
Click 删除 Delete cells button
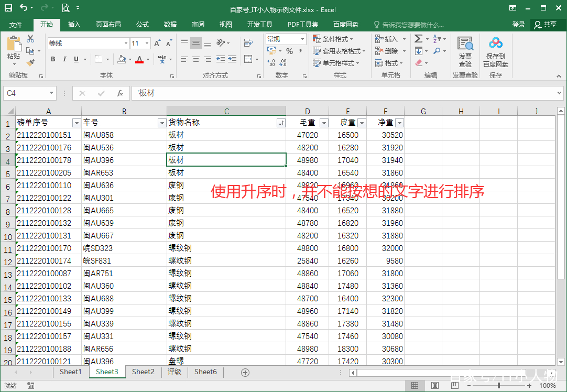[x=390, y=51]
